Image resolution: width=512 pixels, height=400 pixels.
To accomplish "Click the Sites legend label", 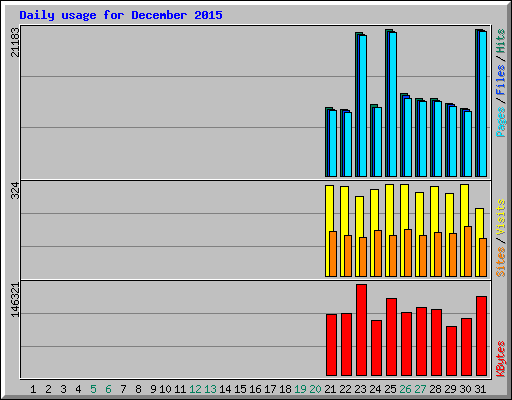I will click(500, 262).
